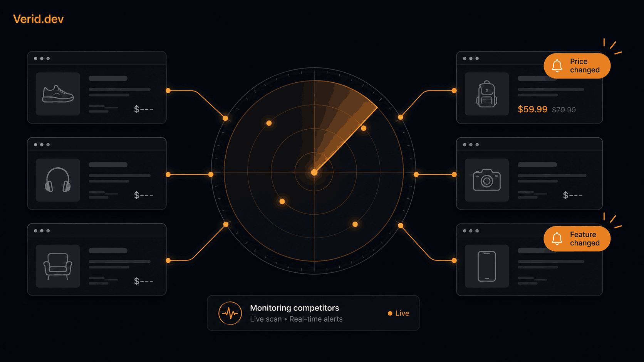Click the price placeholder on the headphones card
This screenshot has height=362, width=644.
click(144, 195)
